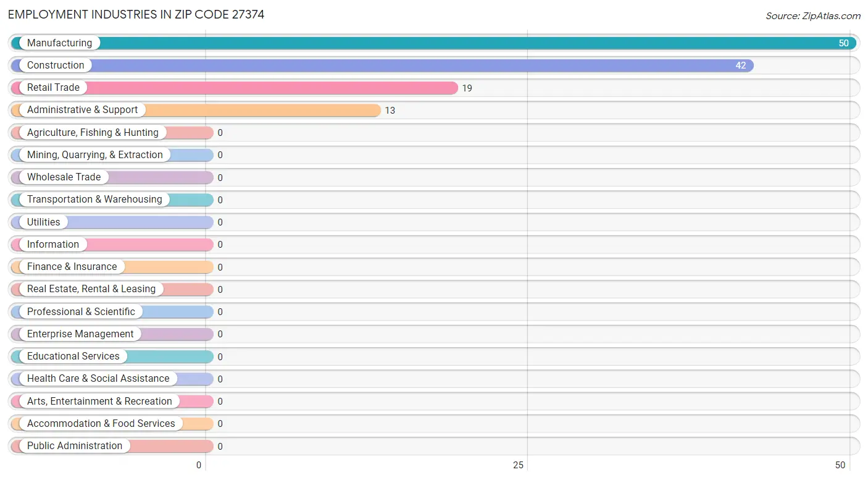
Task: Click the Enterprise Management label
Action: [x=80, y=334]
